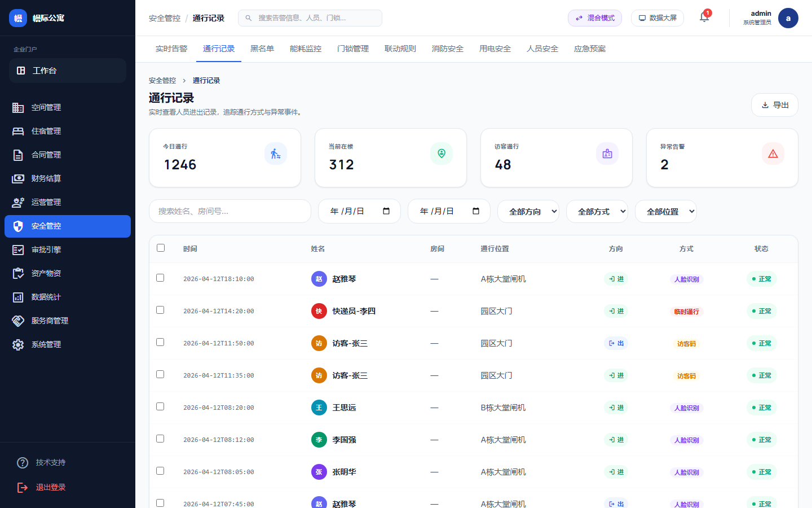This screenshot has height=508, width=812.
Task: Click the 异常告警 warning triangle icon
Action: (x=773, y=153)
